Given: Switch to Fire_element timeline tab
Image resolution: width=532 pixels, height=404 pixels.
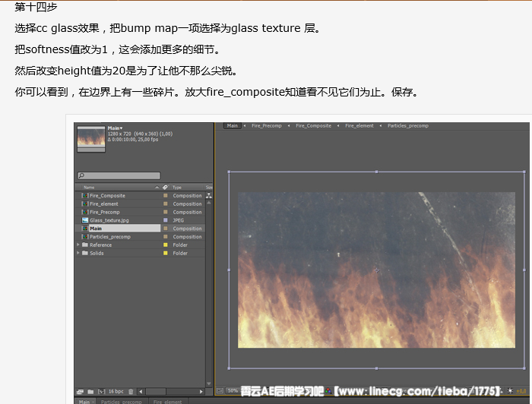Looking at the screenshot, I should (168, 402).
